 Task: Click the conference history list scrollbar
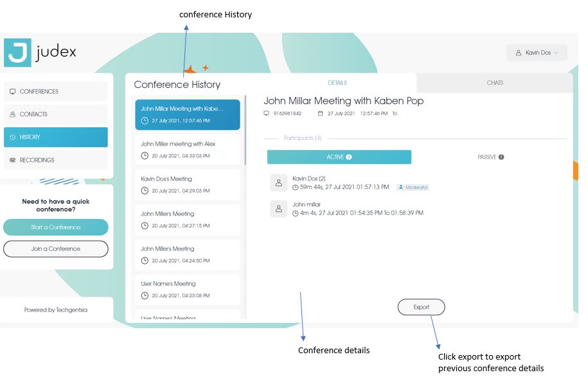[245, 128]
